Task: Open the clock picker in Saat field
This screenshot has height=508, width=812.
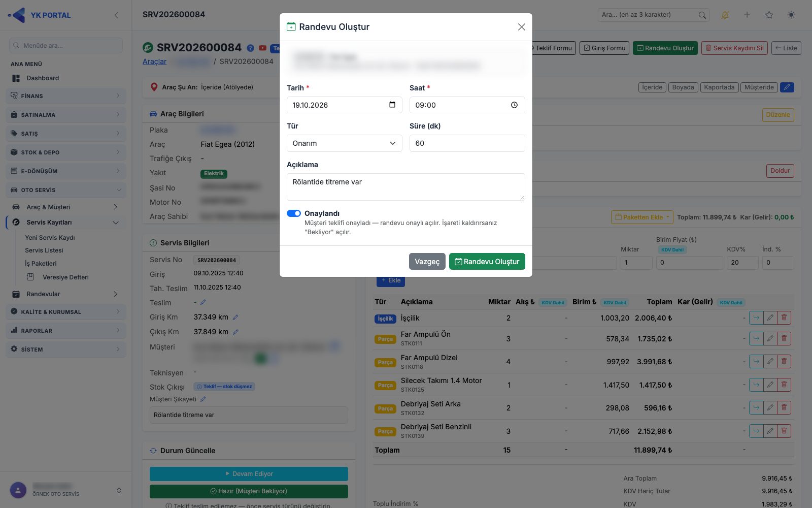Action: pyautogui.click(x=514, y=105)
